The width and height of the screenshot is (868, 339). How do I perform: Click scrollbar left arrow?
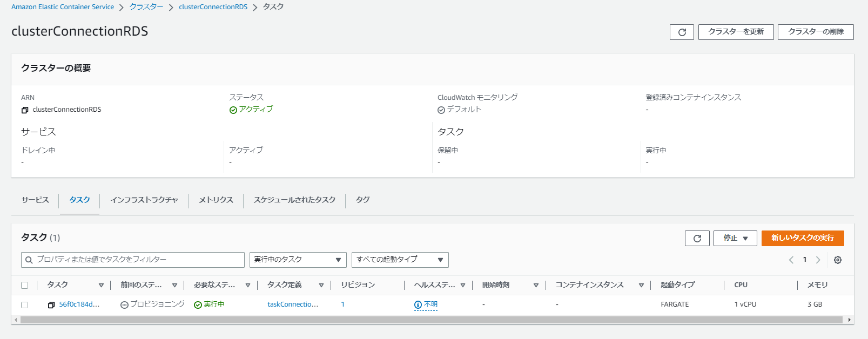pos(16,320)
